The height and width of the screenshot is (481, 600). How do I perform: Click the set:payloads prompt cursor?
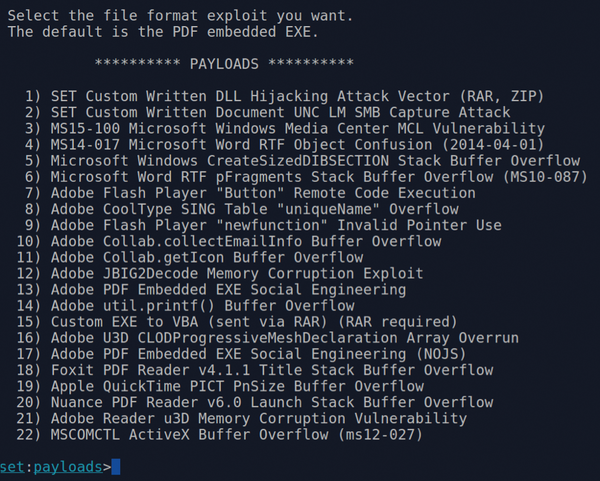pyautogui.click(x=116, y=467)
